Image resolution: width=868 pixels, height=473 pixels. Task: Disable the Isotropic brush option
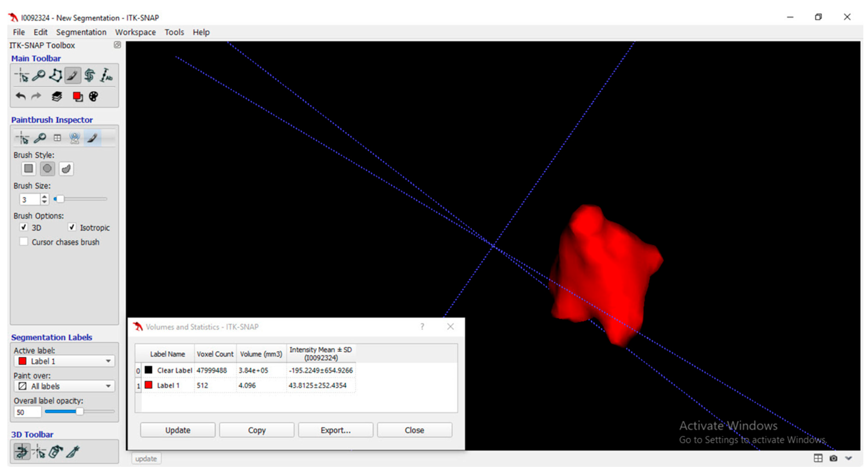pyautogui.click(x=72, y=227)
